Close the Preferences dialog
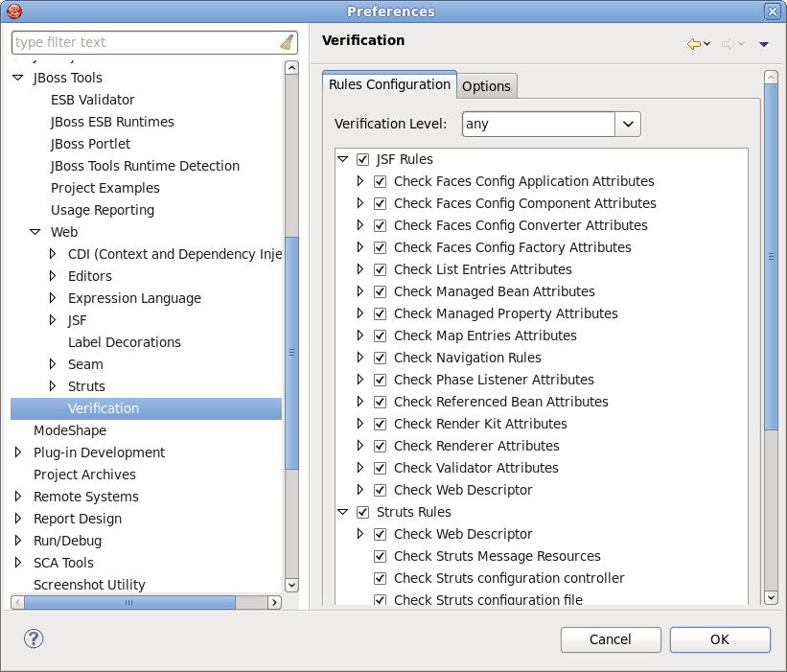Viewport: 787px width, 672px height. click(773, 12)
